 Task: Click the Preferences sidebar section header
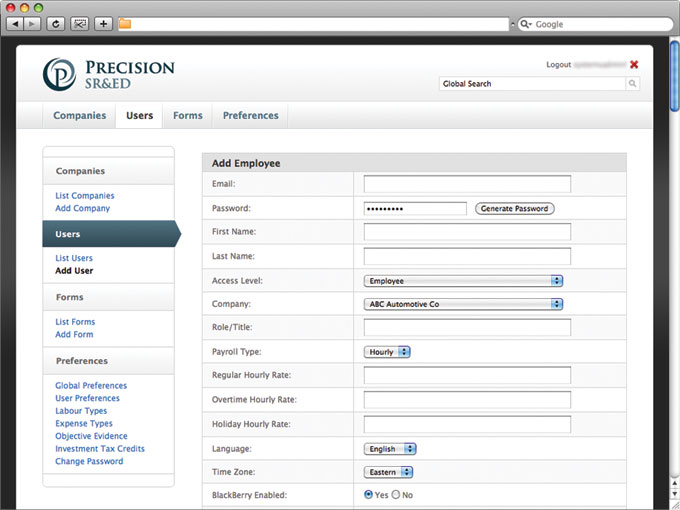point(108,361)
